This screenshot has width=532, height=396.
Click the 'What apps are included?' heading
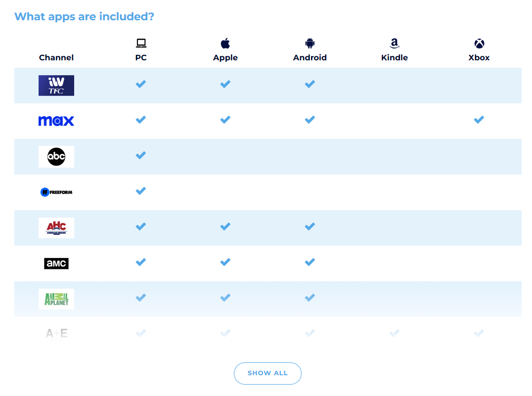coord(85,16)
